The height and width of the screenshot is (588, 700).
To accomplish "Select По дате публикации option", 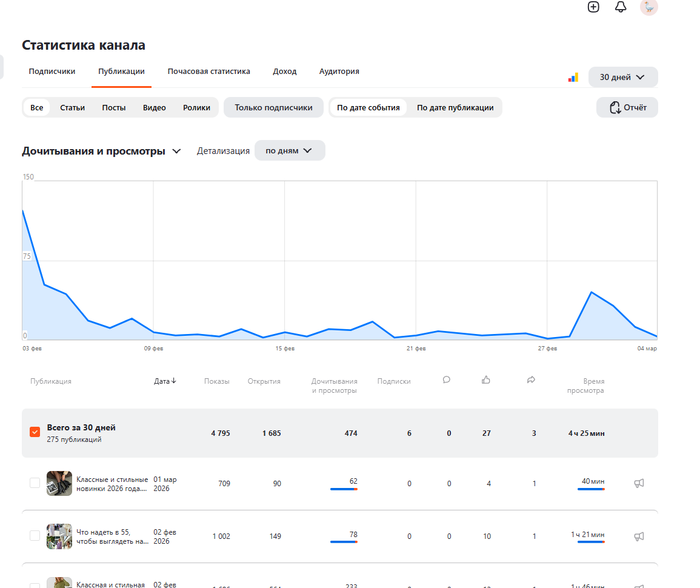I will pyautogui.click(x=455, y=108).
